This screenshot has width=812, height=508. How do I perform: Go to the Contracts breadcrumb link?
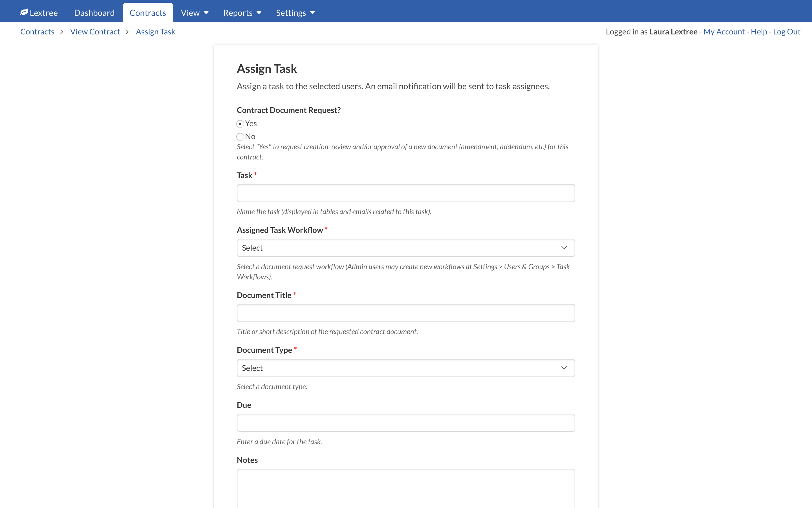tap(37, 32)
